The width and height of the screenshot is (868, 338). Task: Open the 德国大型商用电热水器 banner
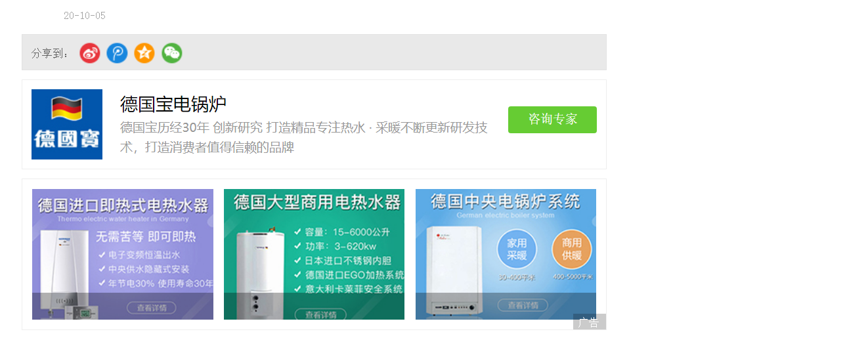314,255
